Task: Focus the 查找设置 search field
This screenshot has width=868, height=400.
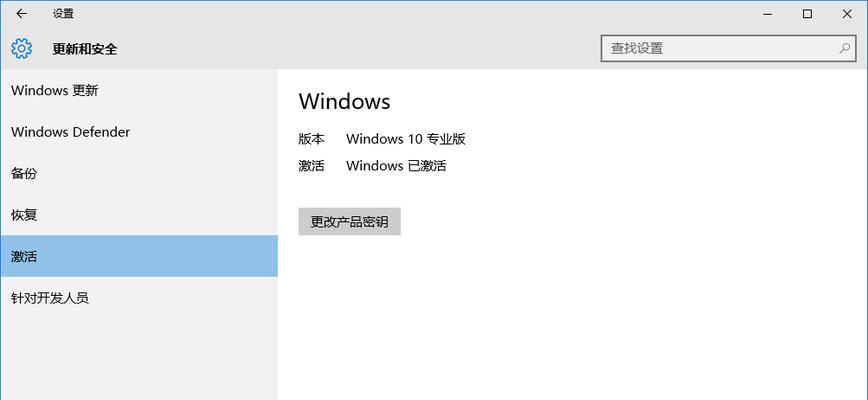Action: (728, 48)
